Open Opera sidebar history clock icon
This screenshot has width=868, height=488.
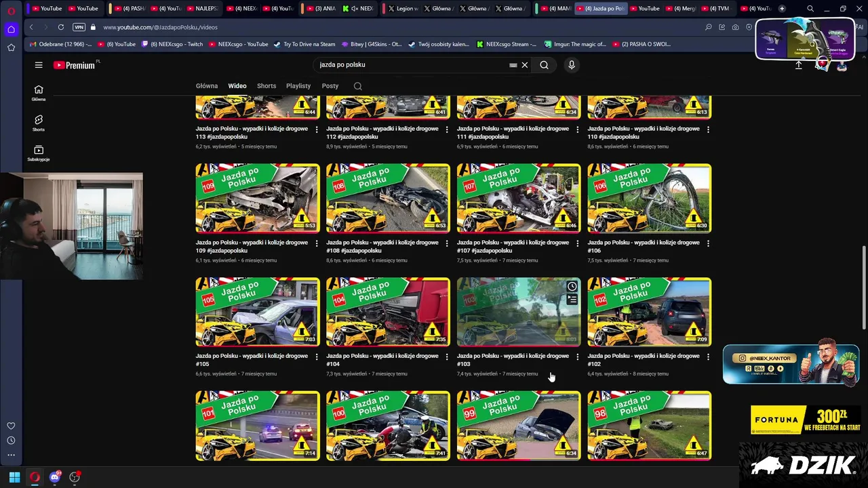tap(11, 441)
